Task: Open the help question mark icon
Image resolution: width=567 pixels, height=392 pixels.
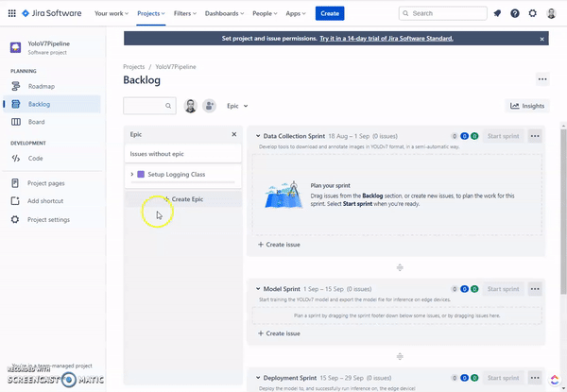Action: 515,13
